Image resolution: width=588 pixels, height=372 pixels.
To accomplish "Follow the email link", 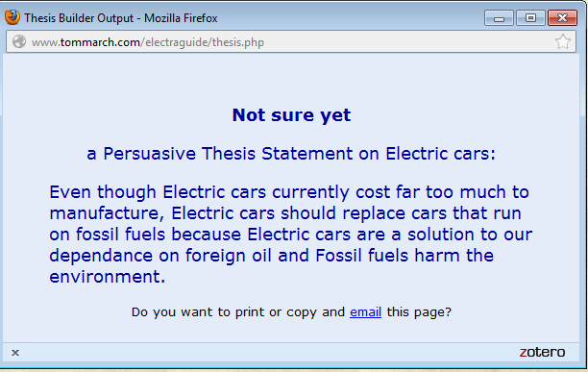I will pyautogui.click(x=365, y=312).
